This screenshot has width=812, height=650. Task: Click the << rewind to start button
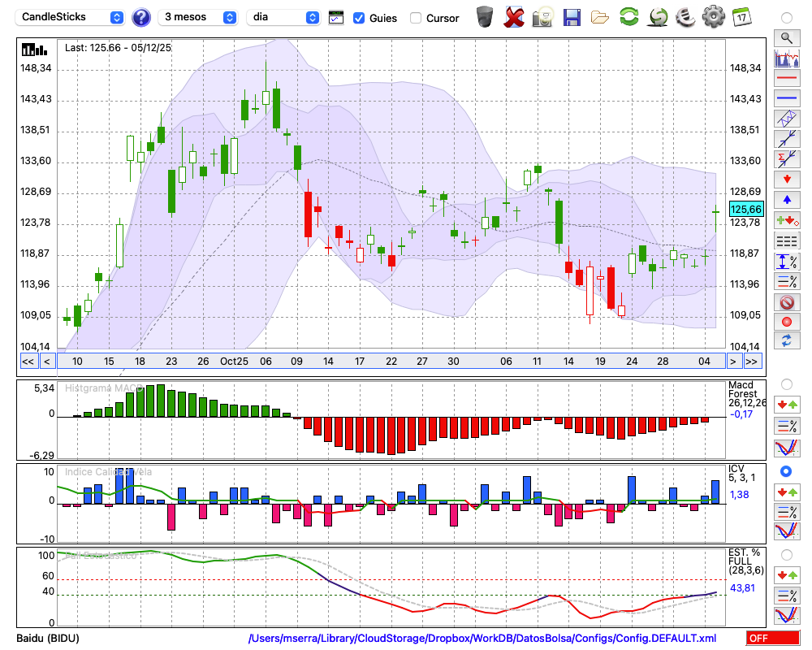28,362
